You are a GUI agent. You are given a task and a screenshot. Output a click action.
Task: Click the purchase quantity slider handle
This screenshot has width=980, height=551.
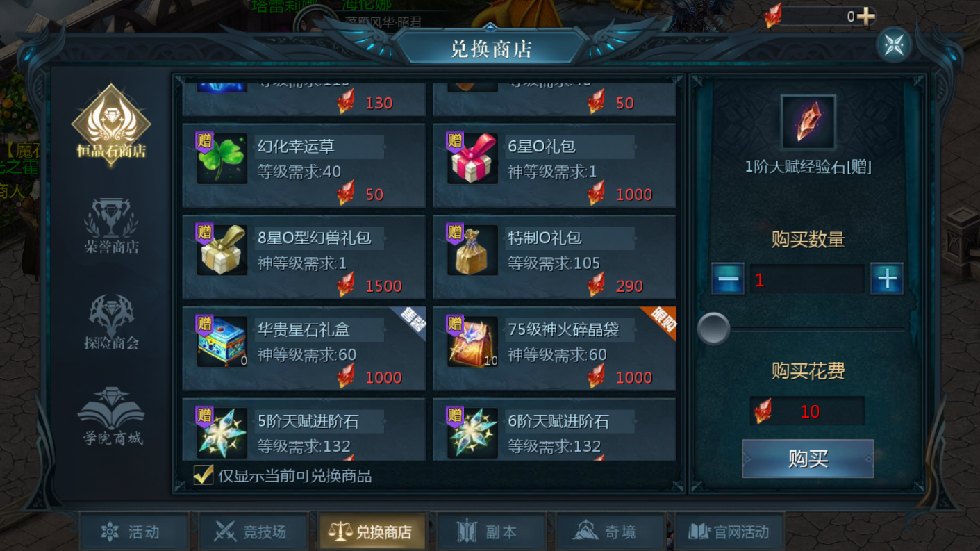click(x=713, y=329)
